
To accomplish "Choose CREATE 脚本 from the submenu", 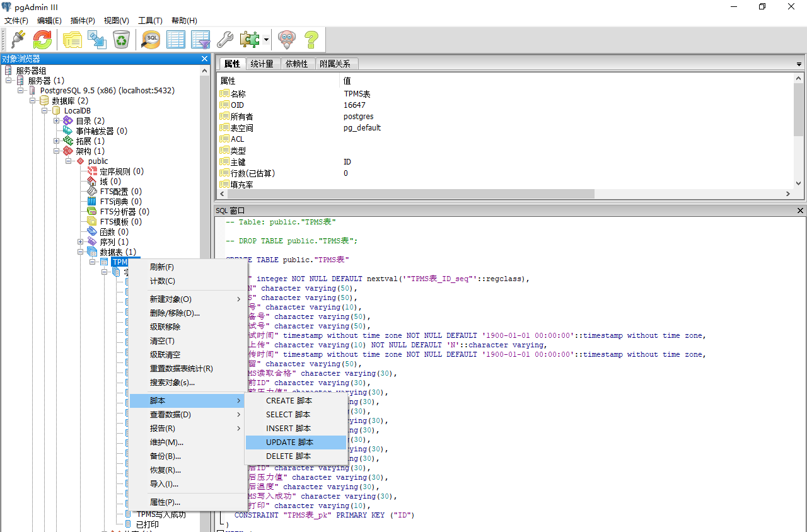I will click(x=296, y=401).
